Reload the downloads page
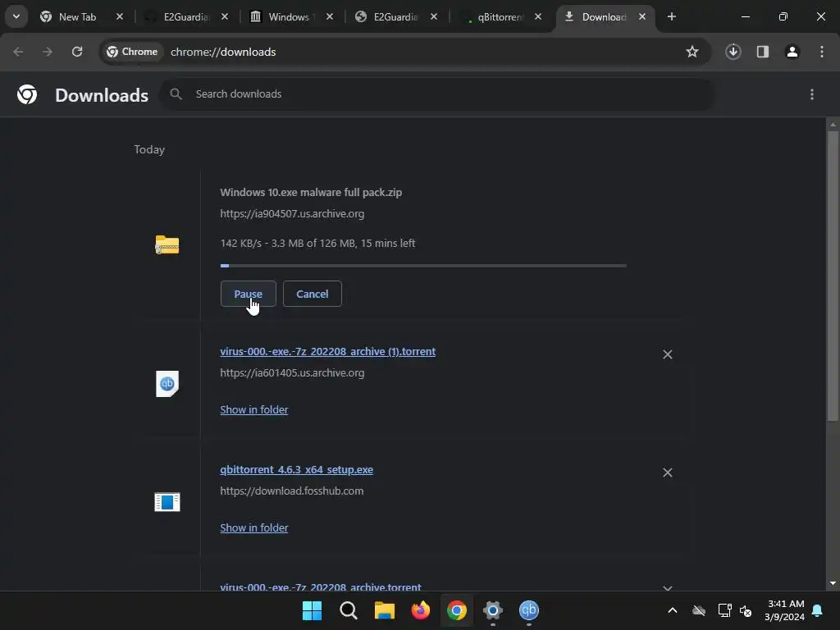The width and height of the screenshot is (840, 630). 77,52
